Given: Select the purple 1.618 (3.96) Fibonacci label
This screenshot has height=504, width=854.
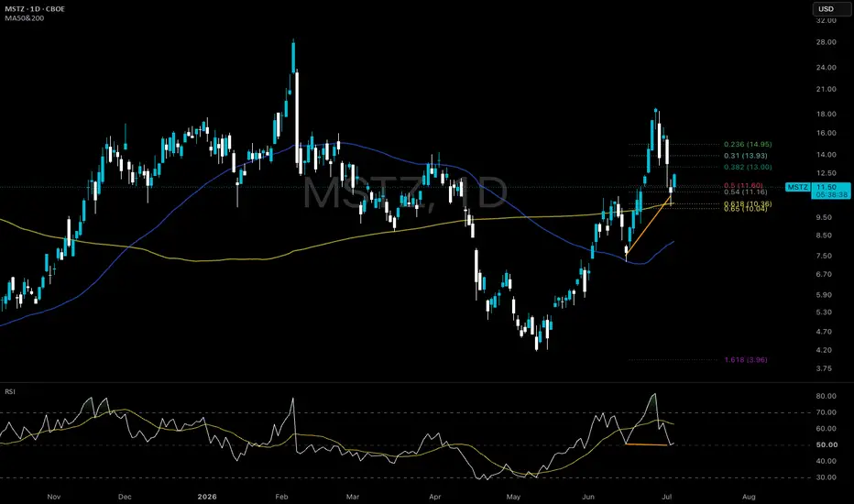Looking at the screenshot, I should (x=746, y=359).
